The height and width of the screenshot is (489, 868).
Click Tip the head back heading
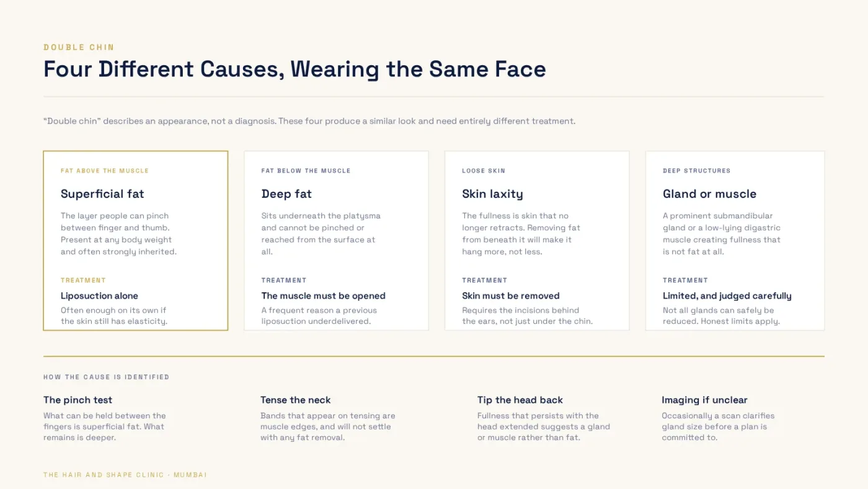tap(520, 400)
